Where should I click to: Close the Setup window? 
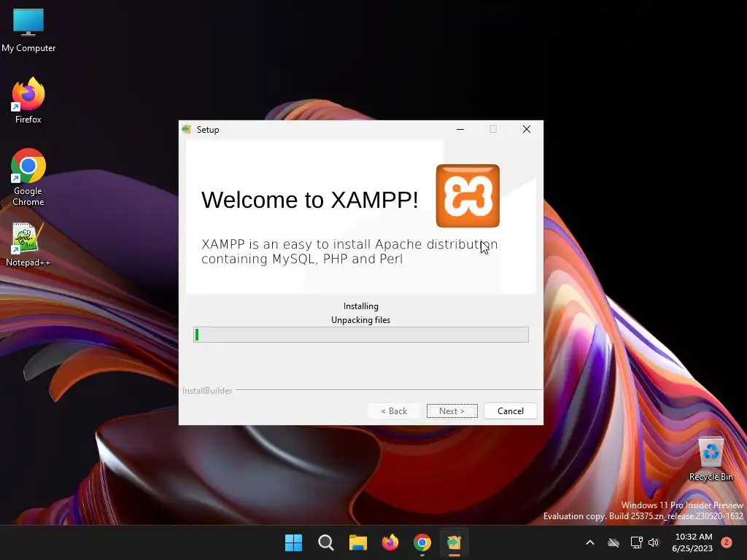pos(527,130)
